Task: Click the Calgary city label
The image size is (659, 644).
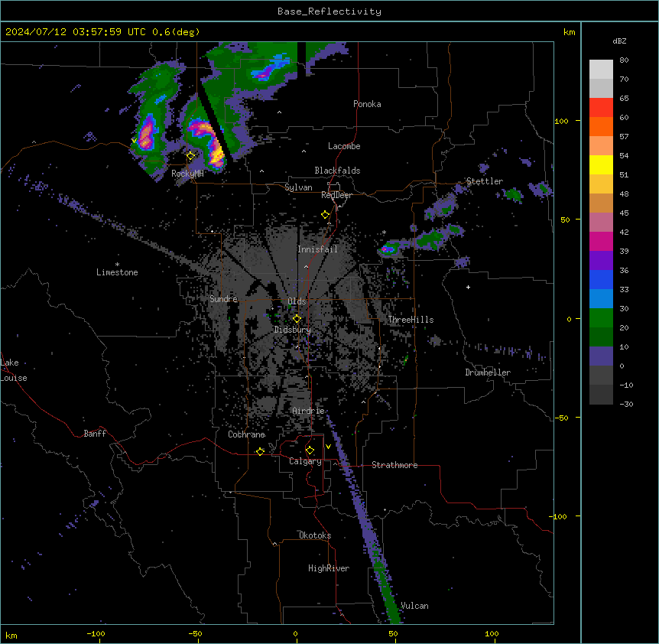Action: pyautogui.click(x=305, y=461)
